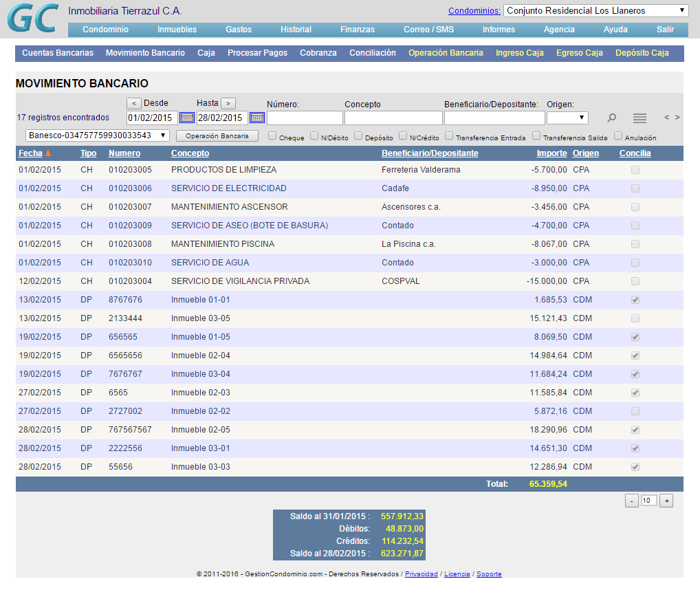
Task: Click the orange sort arrow beside Fecha
Action: click(x=48, y=153)
